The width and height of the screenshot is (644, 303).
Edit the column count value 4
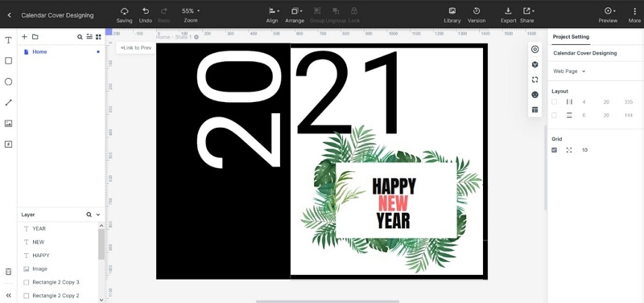pyautogui.click(x=584, y=102)
